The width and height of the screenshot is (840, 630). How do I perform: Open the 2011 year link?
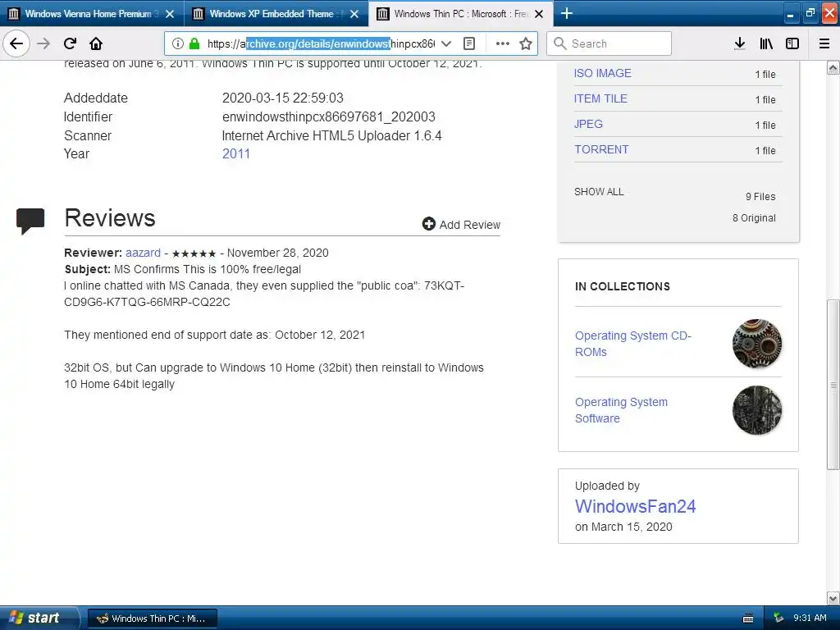click(236, 153)
